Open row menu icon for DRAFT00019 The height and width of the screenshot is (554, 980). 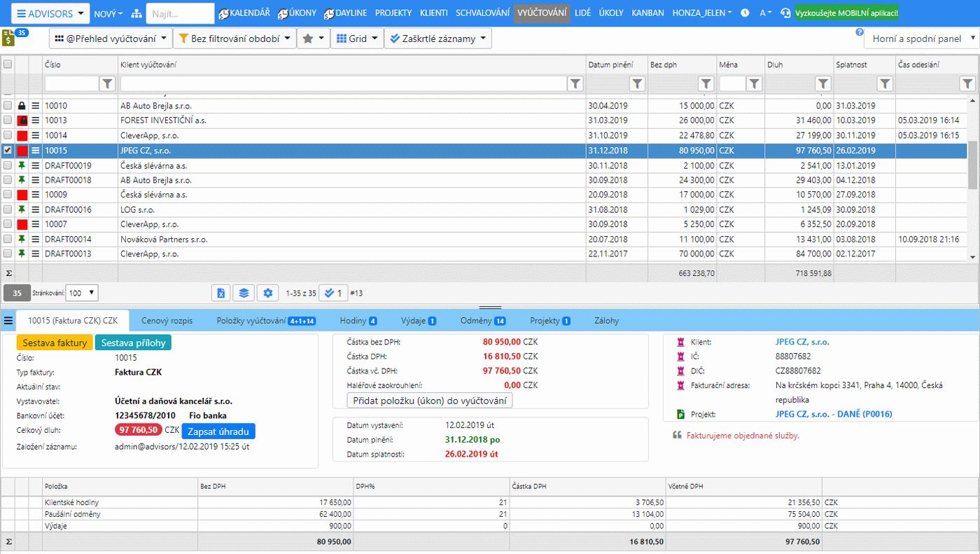pyautogui.click(x=35, y=165)
